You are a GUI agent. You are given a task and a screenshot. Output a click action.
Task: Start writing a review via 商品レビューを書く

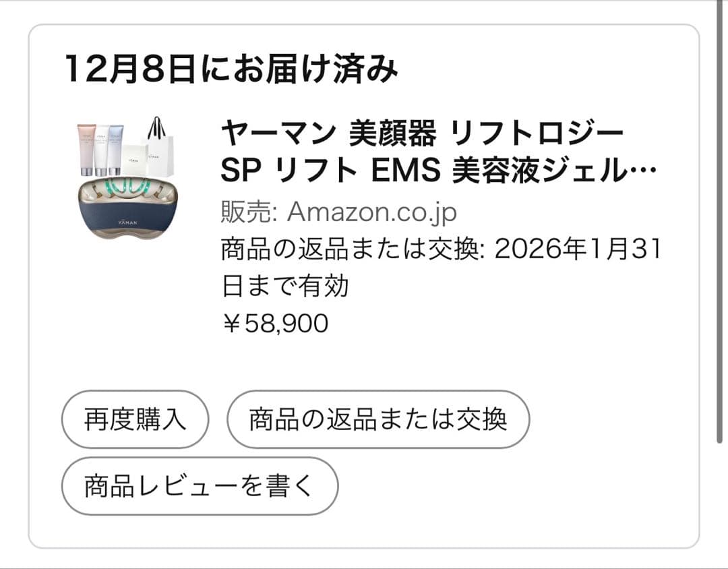pyautogui.click(x=199, y=485)
